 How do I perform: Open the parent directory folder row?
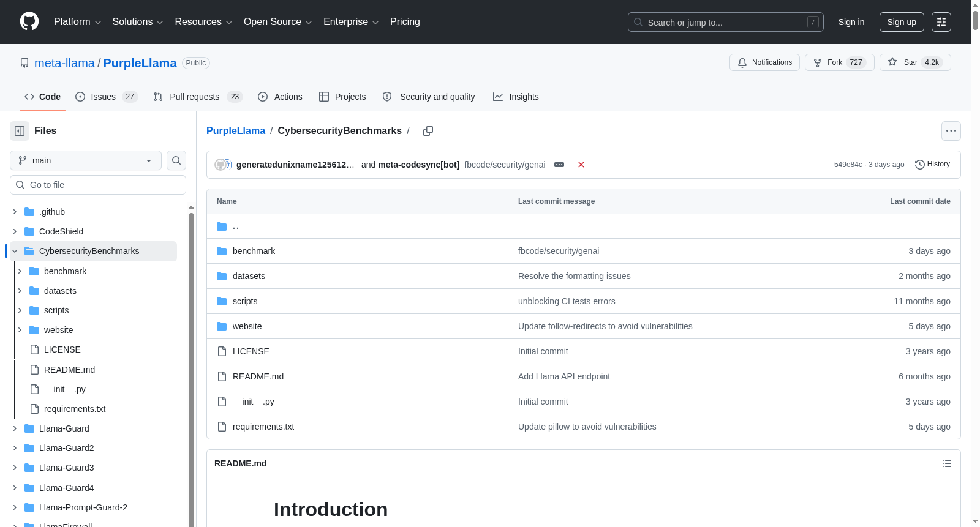[x=584, y=226]
